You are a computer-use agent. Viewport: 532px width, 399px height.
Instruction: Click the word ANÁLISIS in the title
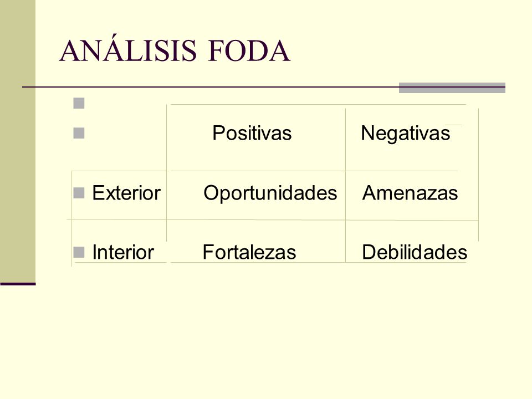[128, 48]
